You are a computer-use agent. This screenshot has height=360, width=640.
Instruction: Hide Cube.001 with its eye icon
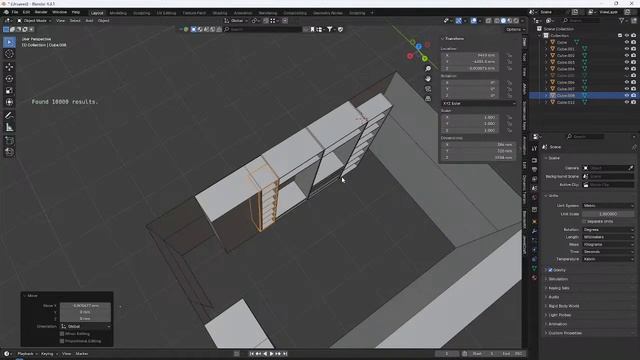[627, 49]
